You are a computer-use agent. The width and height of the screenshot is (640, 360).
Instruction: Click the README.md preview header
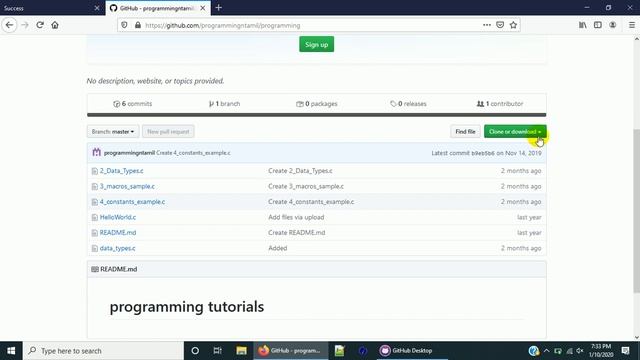[316, 269]
